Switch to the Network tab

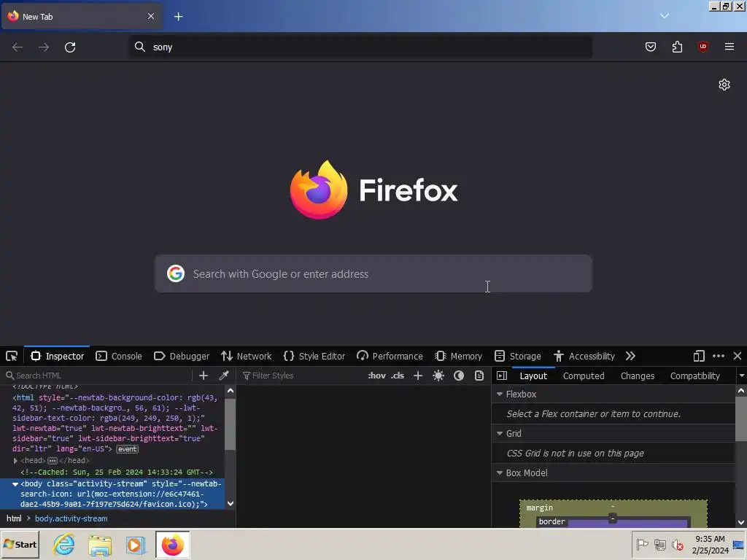tap(247, 356)
